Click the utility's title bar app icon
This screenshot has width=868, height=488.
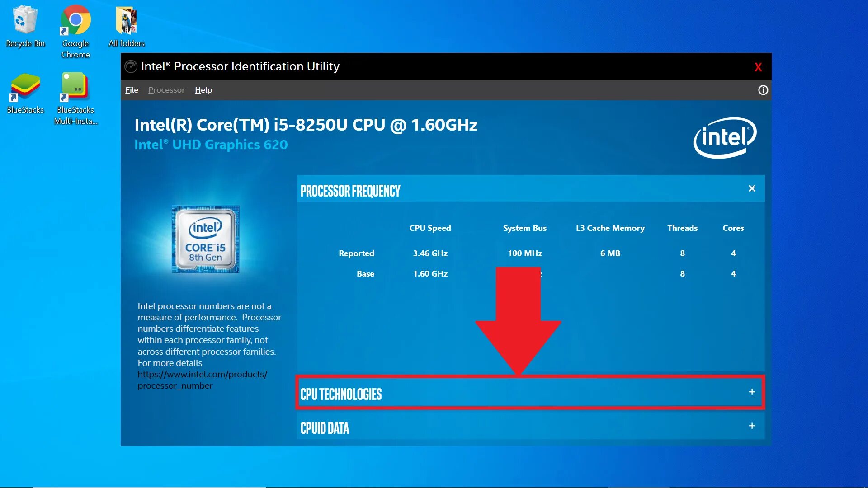tap(131, 67)
